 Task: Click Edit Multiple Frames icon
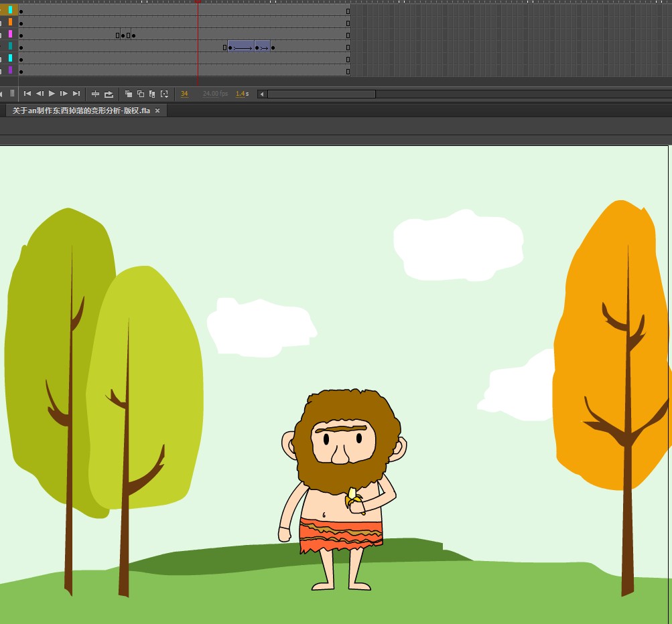click(152, 94)
